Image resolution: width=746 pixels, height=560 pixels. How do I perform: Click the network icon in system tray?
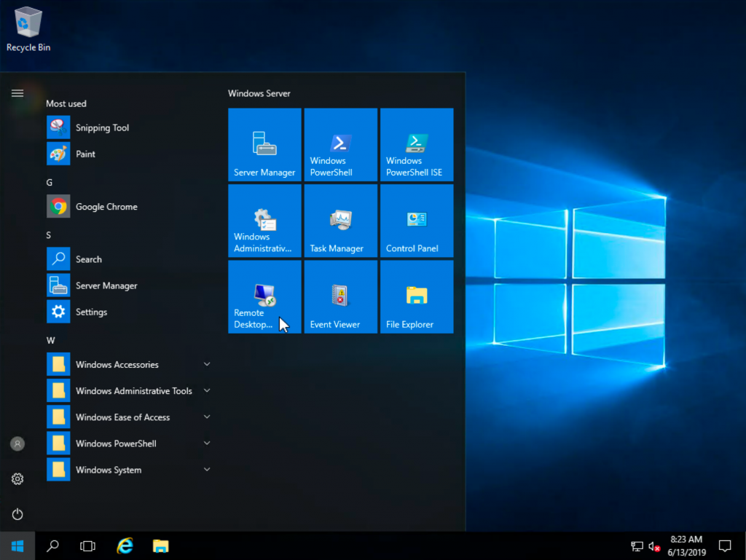click(637, 546)
